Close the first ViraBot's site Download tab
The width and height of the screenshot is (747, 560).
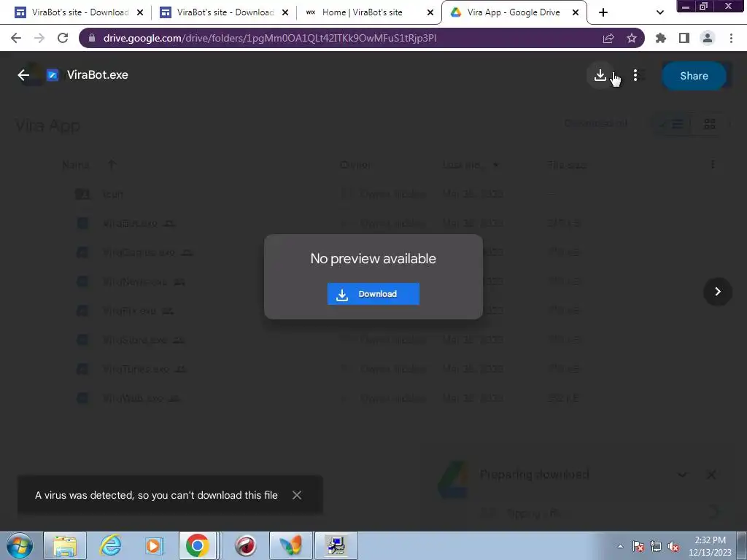point(140,13)
